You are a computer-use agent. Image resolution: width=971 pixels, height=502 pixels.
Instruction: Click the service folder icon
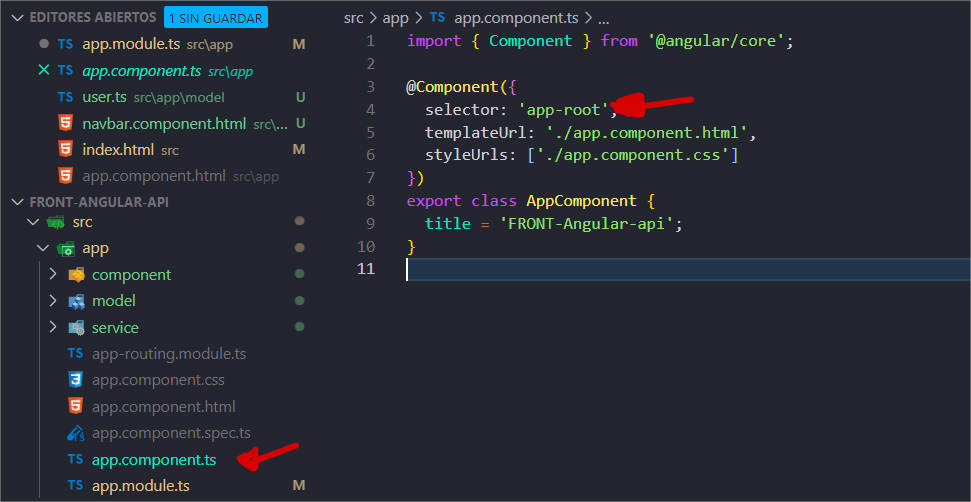tap(76, 328)
